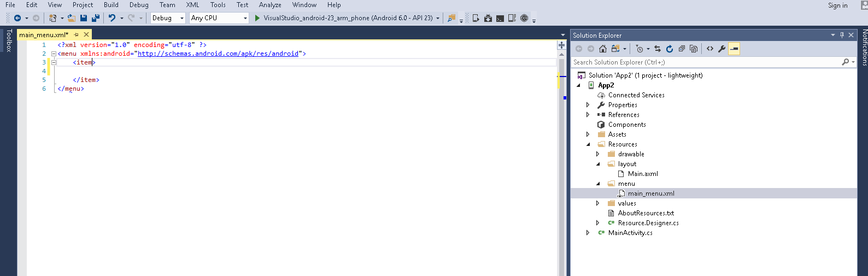Screen dimensions: 868x276
Task: Click the Pending Changes Filter clock icon
Action: click(x=640, y=49)
